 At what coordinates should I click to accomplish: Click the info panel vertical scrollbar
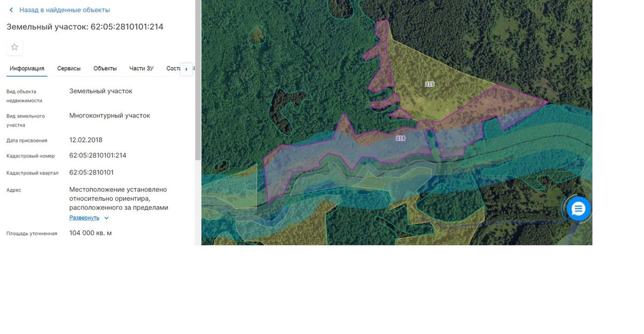click(197, 80)
